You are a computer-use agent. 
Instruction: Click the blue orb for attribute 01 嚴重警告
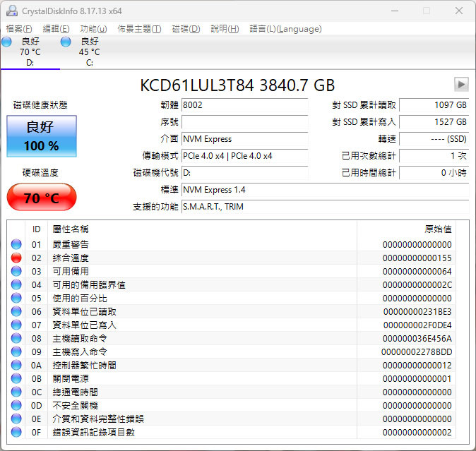pos(16,244)
